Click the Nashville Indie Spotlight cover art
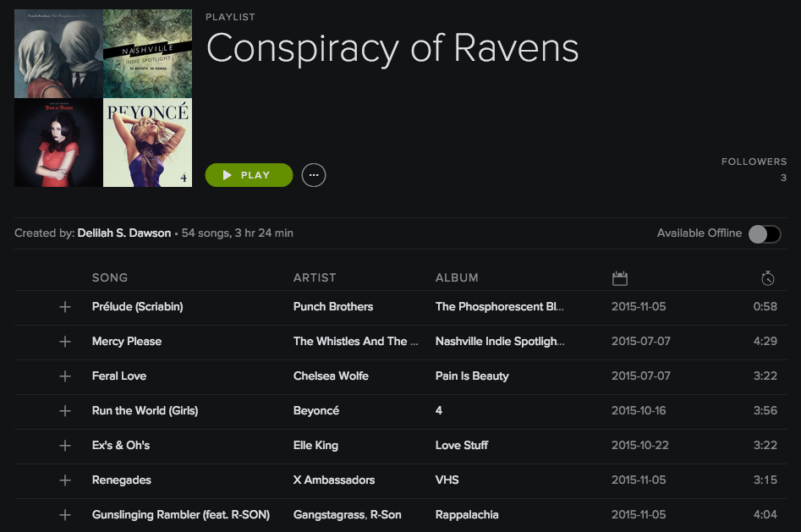 click(x=148, y=53)
